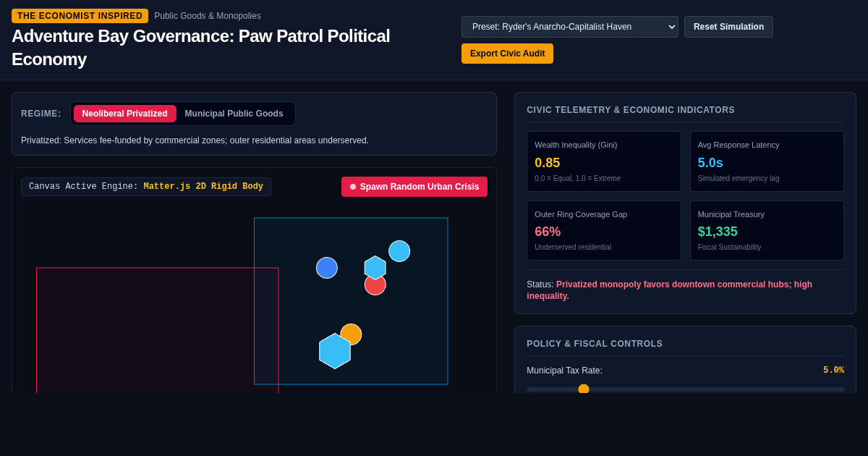Click the small light blue hexagon
This screenshot has width=868, height=456.
(375, 267)
